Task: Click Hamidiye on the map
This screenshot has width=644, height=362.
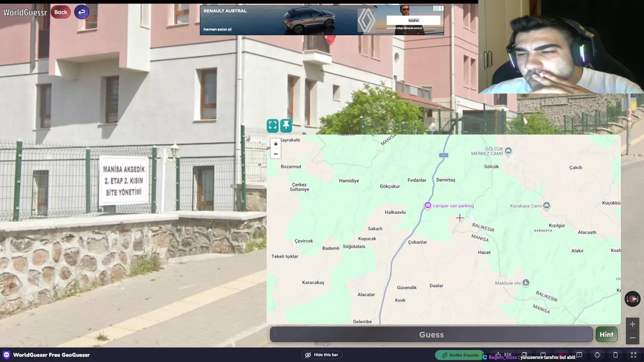Action: tap(349, 181)
